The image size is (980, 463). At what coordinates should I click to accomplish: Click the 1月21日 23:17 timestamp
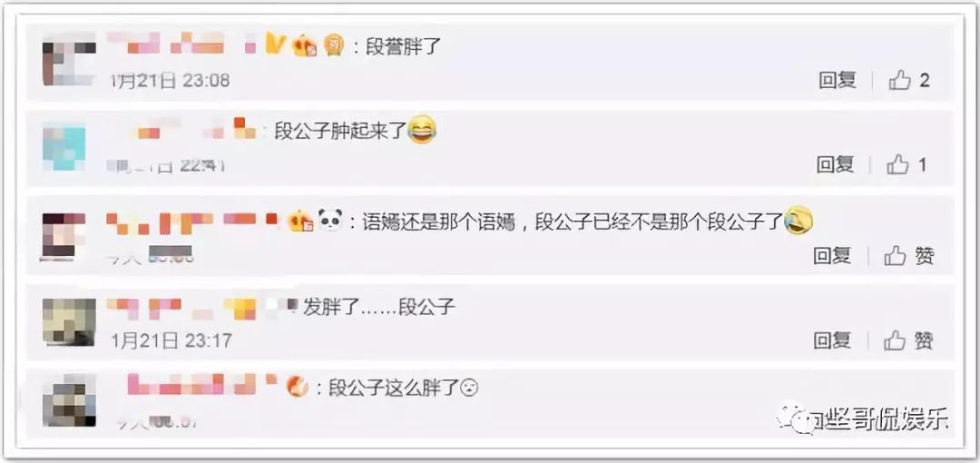(x=171, y=340)
